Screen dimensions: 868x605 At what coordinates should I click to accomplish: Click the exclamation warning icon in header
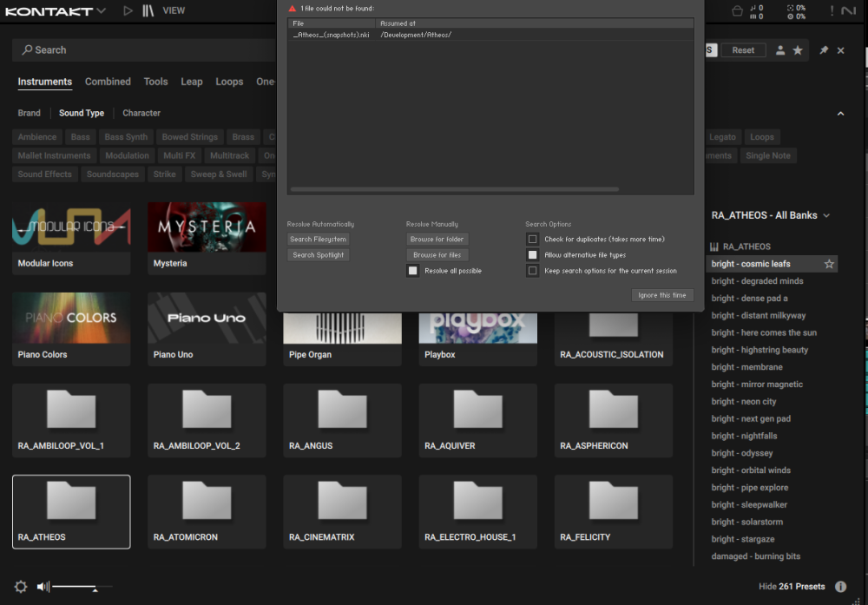tap(832, 10)
